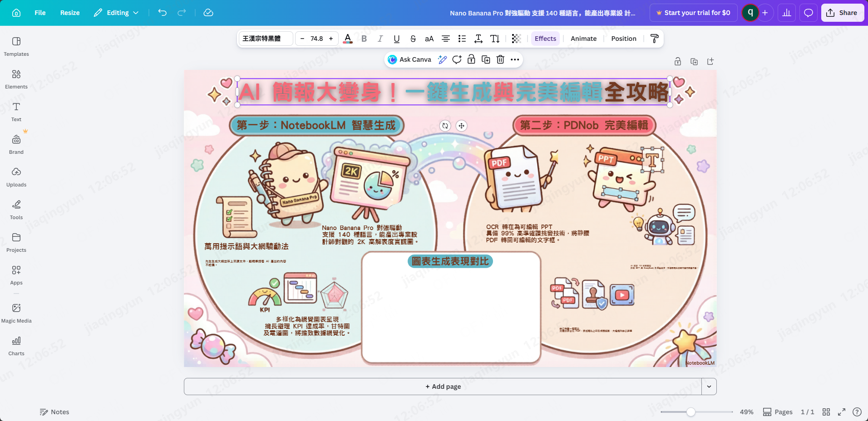This screenshot has width=868, height=421.
Task: Toggle strikethrough formatting
Action: 413,39
